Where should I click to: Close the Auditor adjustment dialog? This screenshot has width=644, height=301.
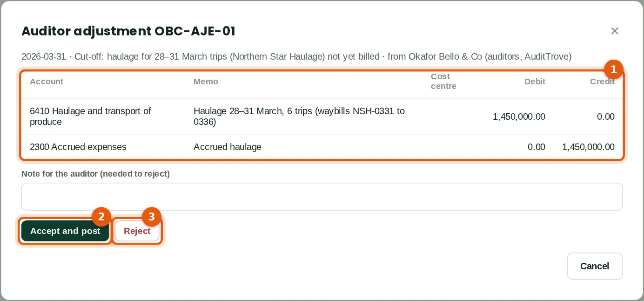pyautogui.click(x=615, y=31)
